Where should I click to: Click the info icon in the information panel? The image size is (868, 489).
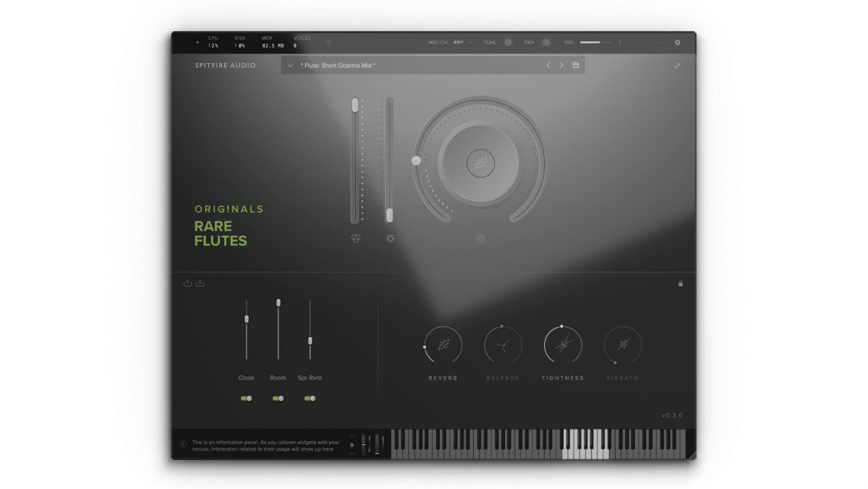(182, 444)
